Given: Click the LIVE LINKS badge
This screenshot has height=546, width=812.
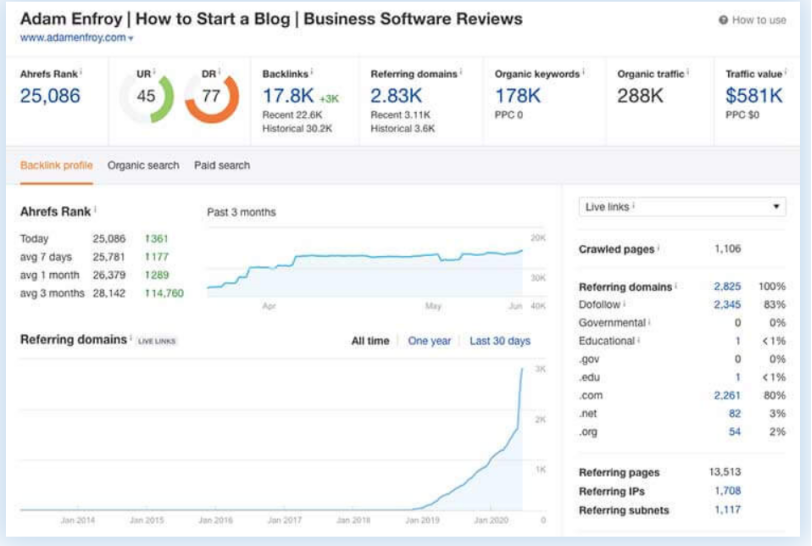Looking at the screenshot, I should (x=157, y=341).
